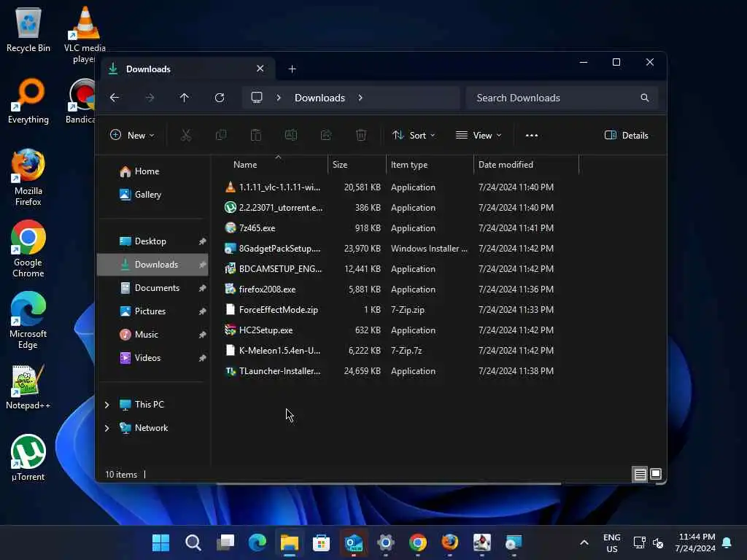
Task: Select Music in navigation pane
Action: (x=152, y=335)
